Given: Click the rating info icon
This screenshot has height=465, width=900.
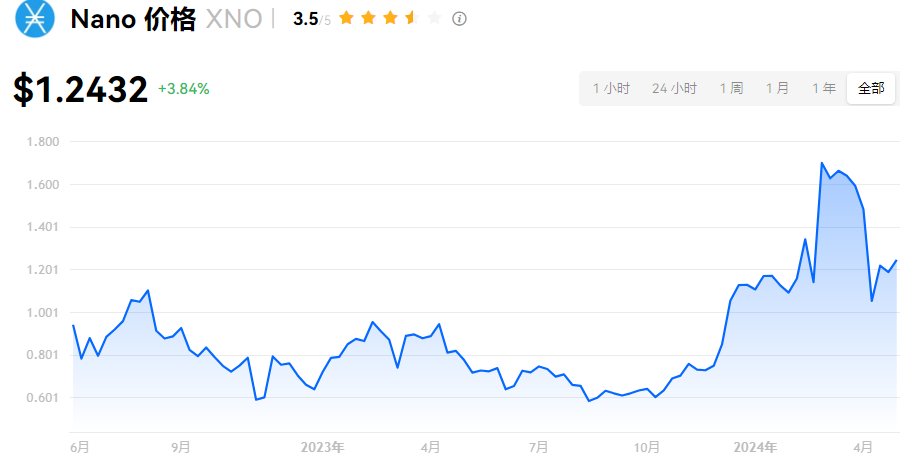Looking at the screenshot, I should [x=459, y=19].
